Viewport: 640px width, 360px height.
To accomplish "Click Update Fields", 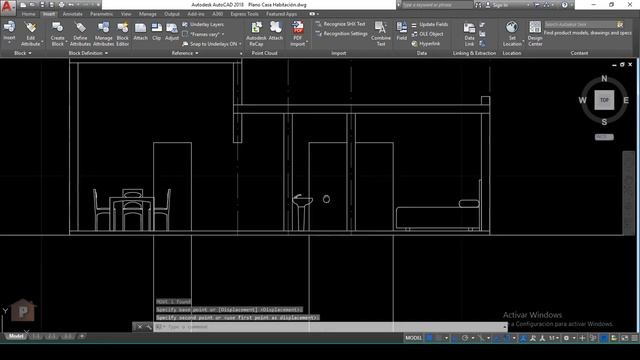I will [x=429, y=24].
